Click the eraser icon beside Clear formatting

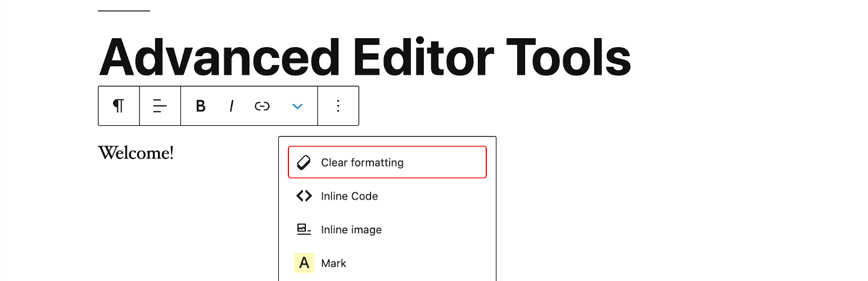pyautogui.click(x=304, y=162)
